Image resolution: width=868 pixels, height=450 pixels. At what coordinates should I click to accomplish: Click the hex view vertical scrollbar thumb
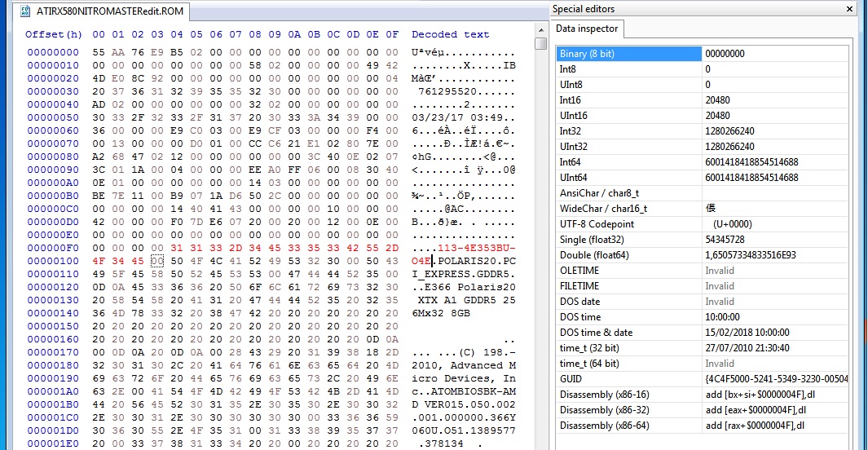[541, 44]
